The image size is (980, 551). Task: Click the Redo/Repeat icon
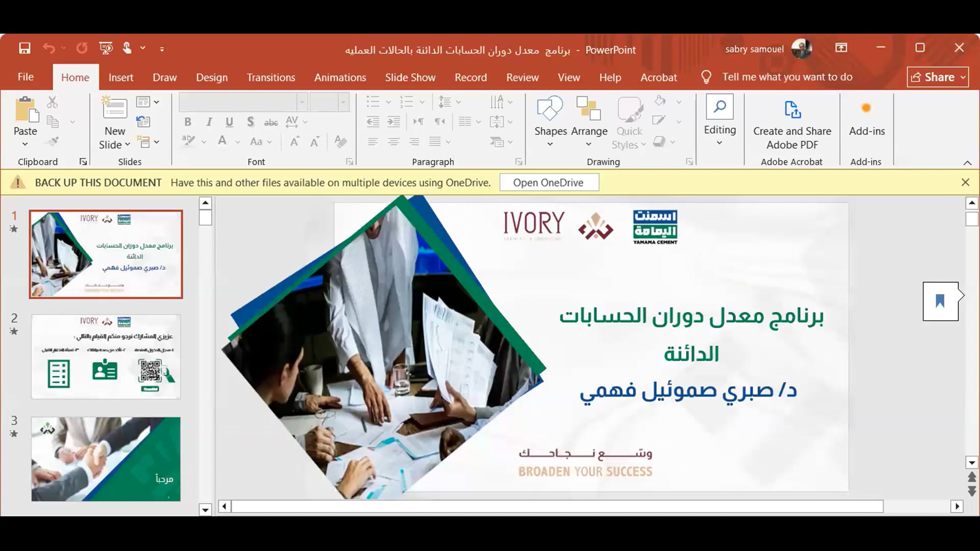(x=82, y=49)
